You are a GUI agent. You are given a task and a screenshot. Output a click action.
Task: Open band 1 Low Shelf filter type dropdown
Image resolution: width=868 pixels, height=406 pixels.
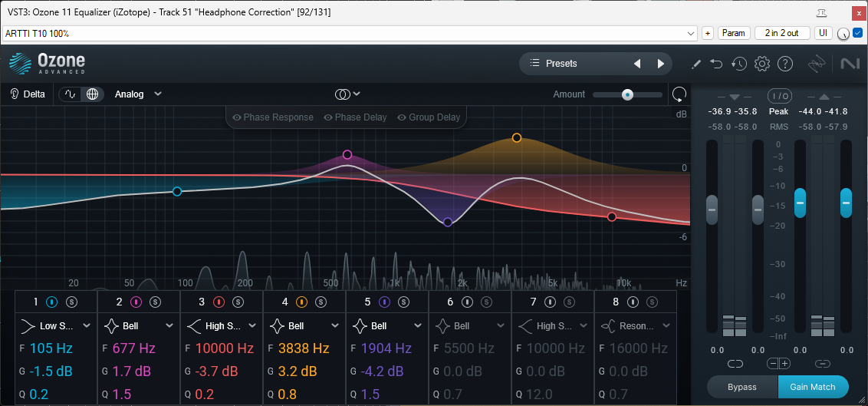tap(55, 325)
